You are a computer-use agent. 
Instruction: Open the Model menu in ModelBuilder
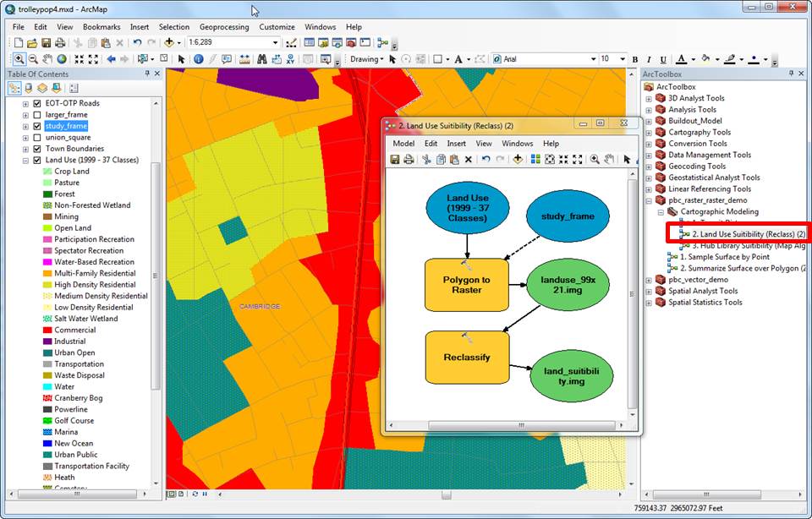(403, 144)
